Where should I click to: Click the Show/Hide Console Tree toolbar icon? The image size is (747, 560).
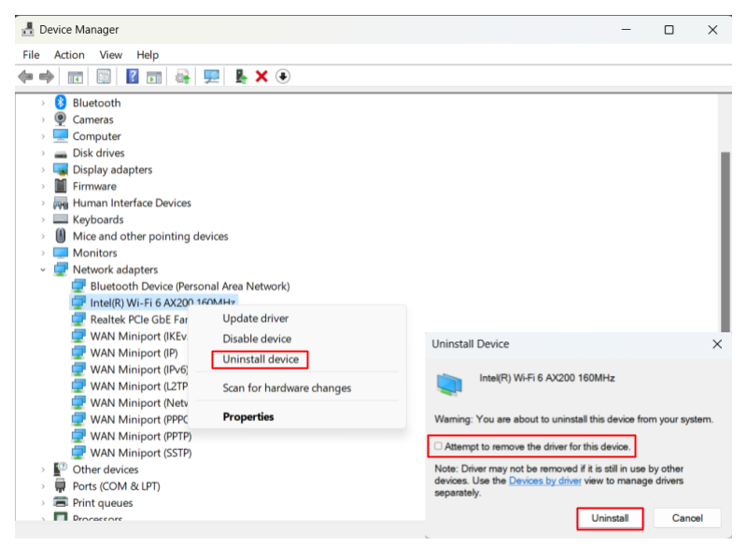(x=76, y=77)
